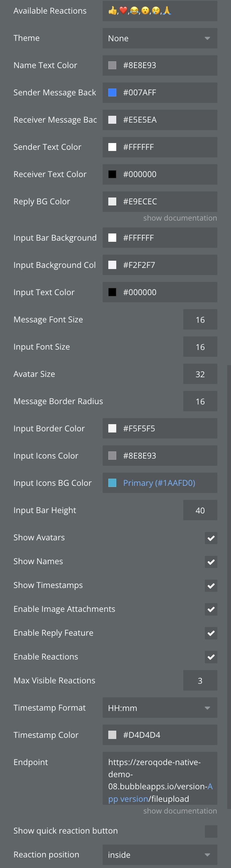
Task: Open the Reaction position dropdown
Action: point(160,855)
